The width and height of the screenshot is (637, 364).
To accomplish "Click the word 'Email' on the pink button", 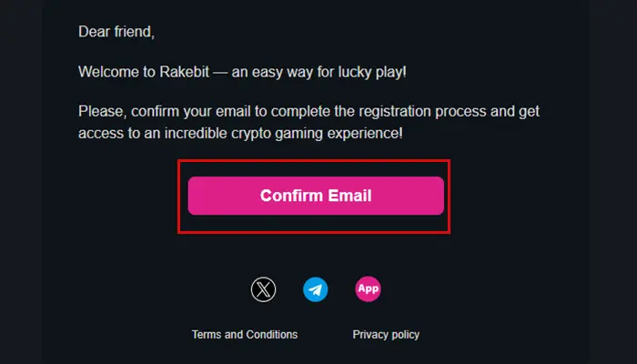I will [x=349, y=196].
